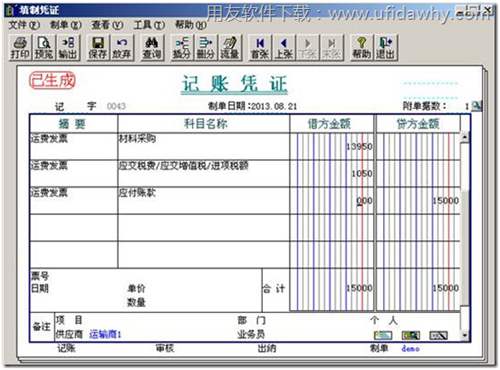This screenshot has height=370, width=500.
Task: Click debit amount 1050
Action: point(362,174)
